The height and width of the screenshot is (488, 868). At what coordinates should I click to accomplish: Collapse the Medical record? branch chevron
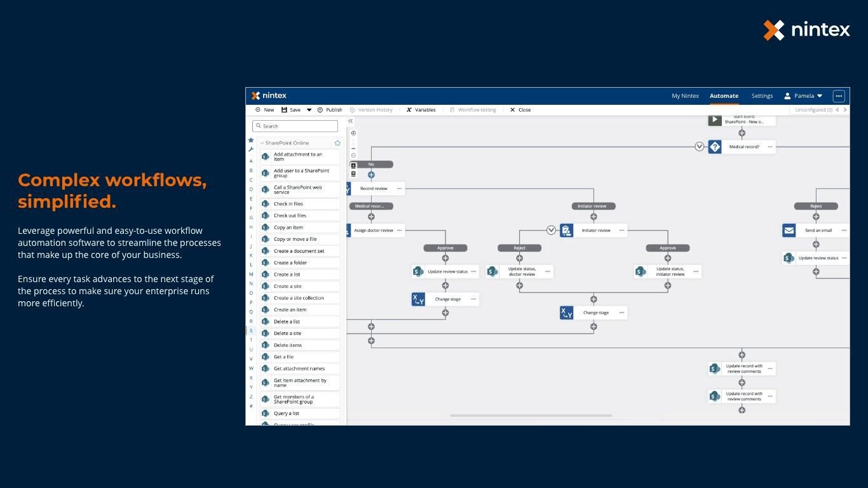pos(700,147)
